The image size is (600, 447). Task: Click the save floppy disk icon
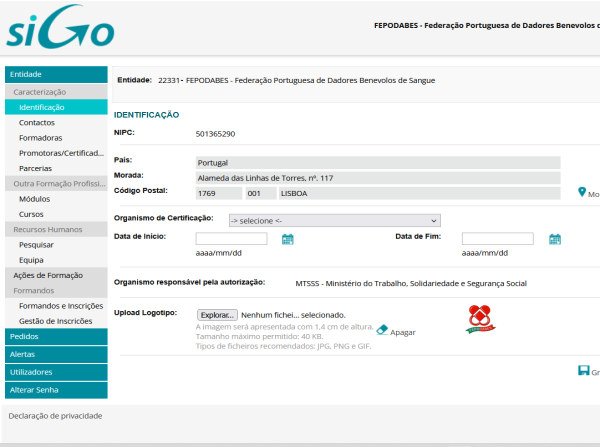click(x=583, y=370)
